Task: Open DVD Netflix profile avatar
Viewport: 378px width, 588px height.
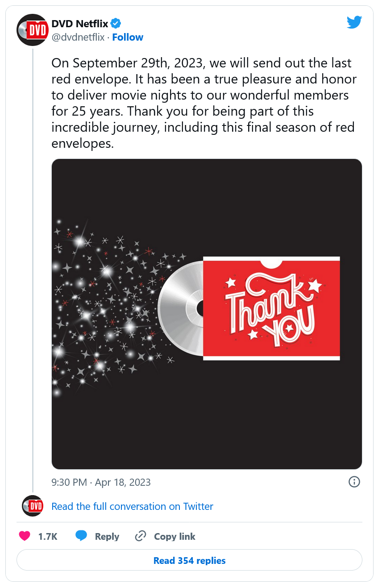Action: (x=32, y=30)
